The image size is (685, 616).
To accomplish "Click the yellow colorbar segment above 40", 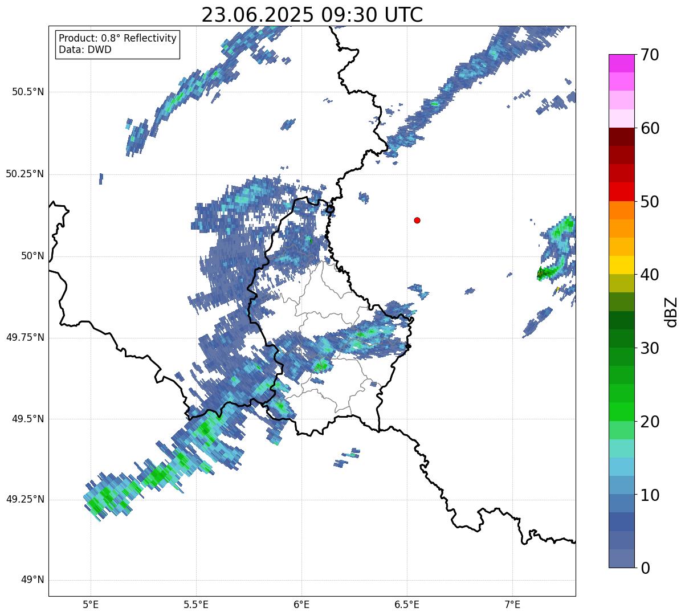I will (621, 265).
